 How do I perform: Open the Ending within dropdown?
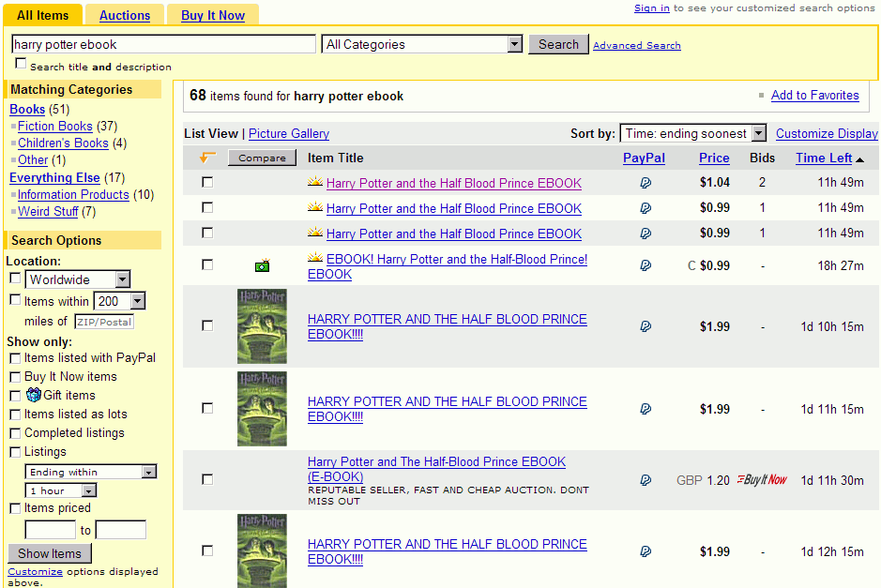point(90,472)
